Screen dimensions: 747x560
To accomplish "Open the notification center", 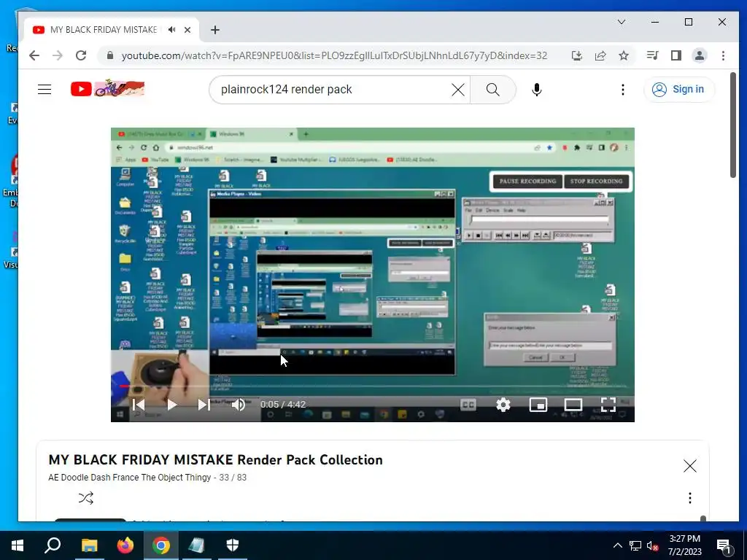I will [x=724, y=545].
